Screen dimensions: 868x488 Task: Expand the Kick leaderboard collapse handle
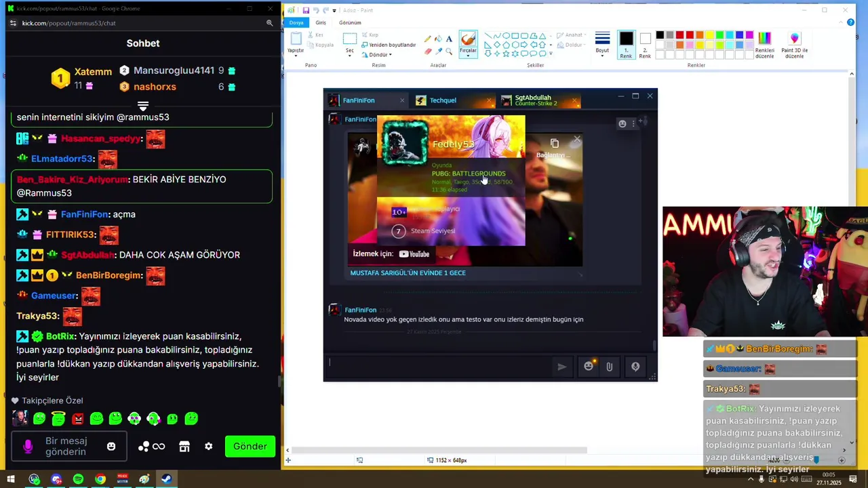click(x=143, y=106)
